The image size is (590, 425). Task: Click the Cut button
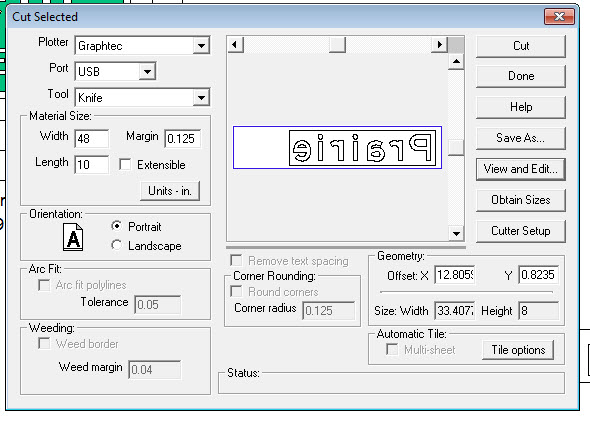(520, 46)
